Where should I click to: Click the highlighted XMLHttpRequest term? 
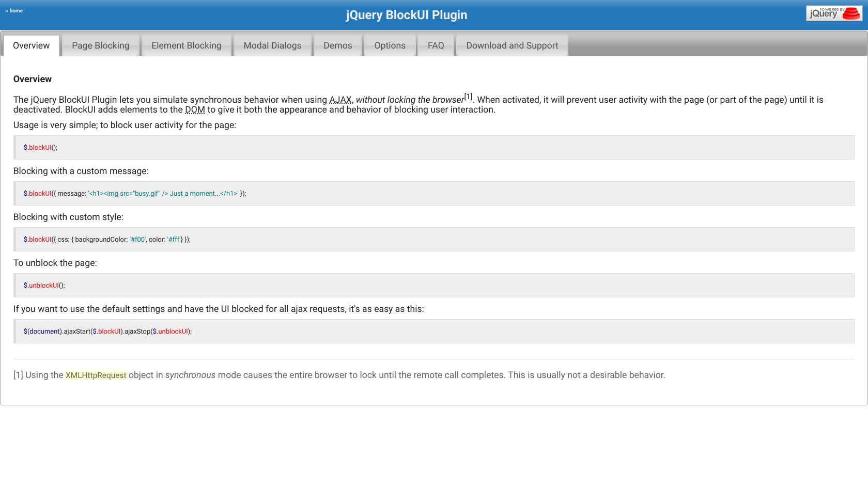point(96,375)
